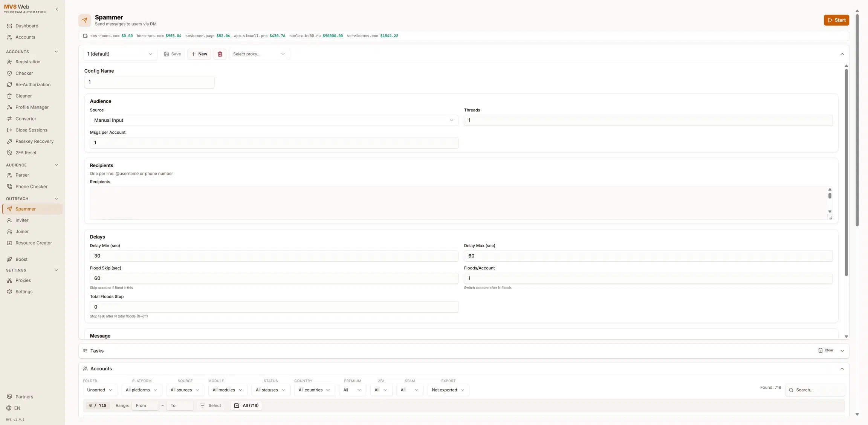Select the Boost rocket icon
The image size is (868, 425).
[x=9, y=259]
